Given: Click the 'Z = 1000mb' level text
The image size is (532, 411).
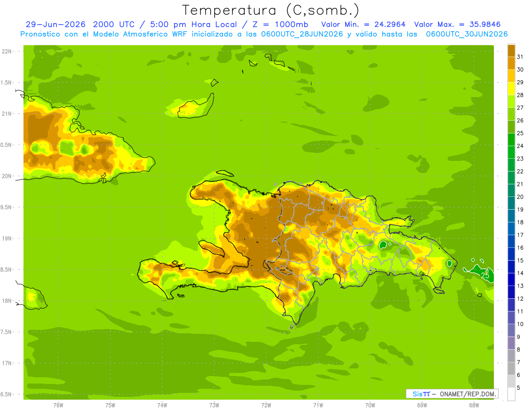Looking at the screenshot, I should (280, 24).
